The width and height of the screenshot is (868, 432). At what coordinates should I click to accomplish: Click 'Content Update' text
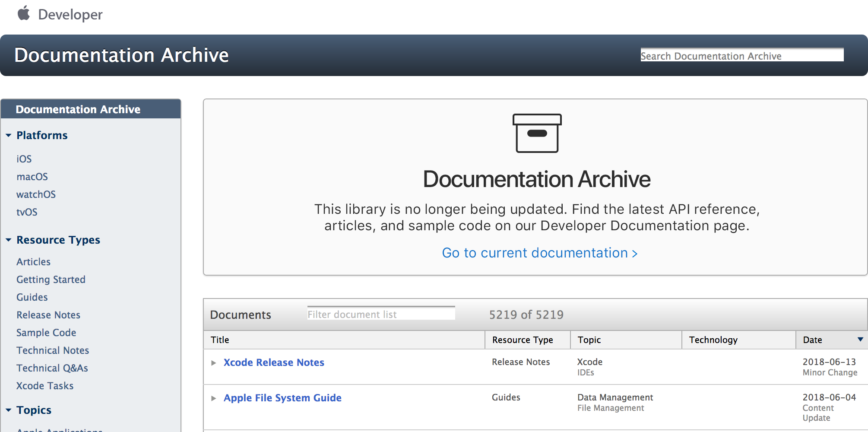818,413
